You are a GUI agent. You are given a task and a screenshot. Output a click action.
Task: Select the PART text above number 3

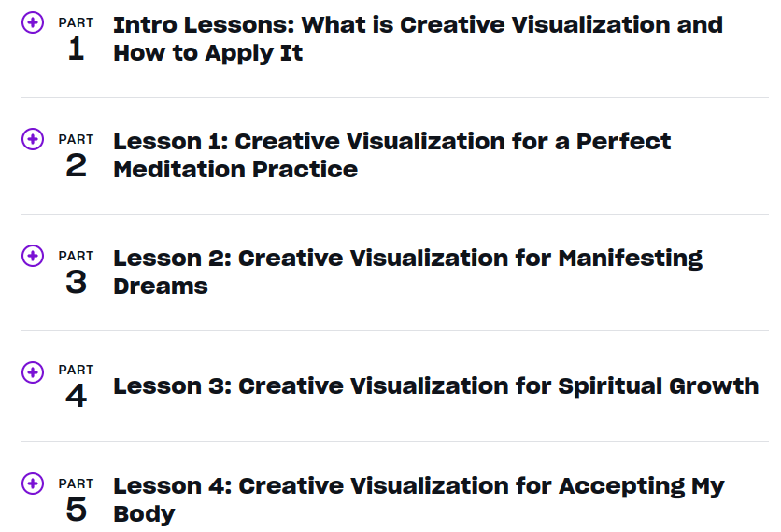coord(76,256)
